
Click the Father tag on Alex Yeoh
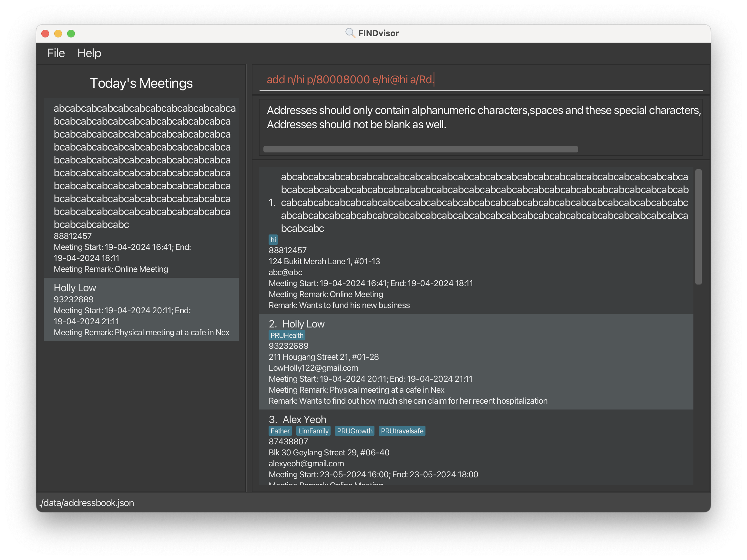(x=280, y=431)
